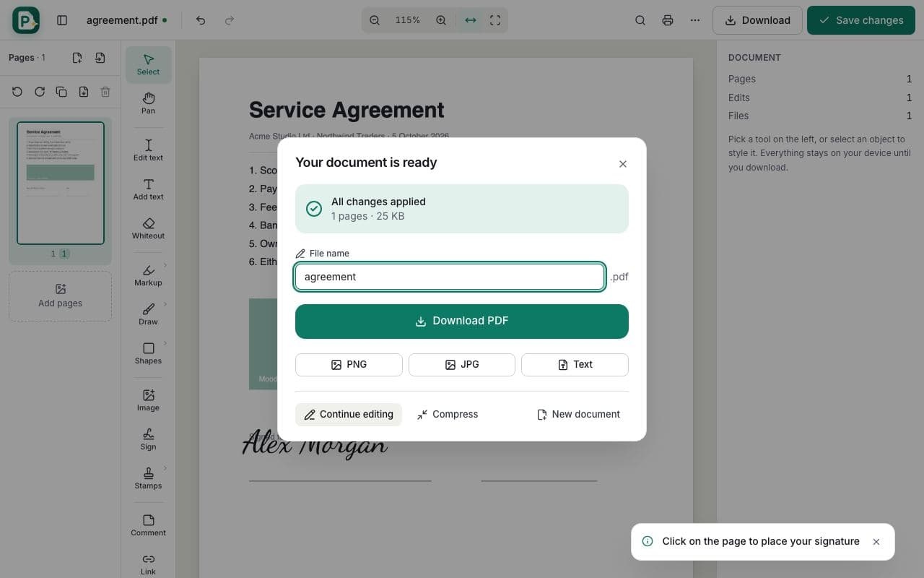
Task: Print the document
Action: [x=668, y=20]
